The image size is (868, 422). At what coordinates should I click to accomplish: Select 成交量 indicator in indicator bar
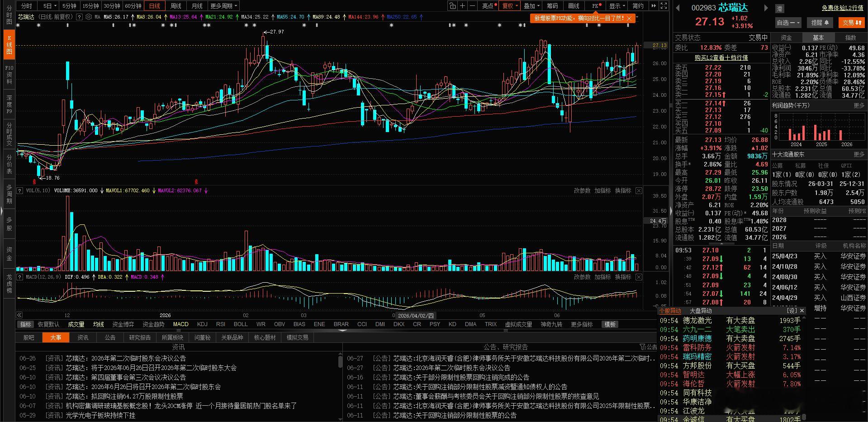click(76, 324)
